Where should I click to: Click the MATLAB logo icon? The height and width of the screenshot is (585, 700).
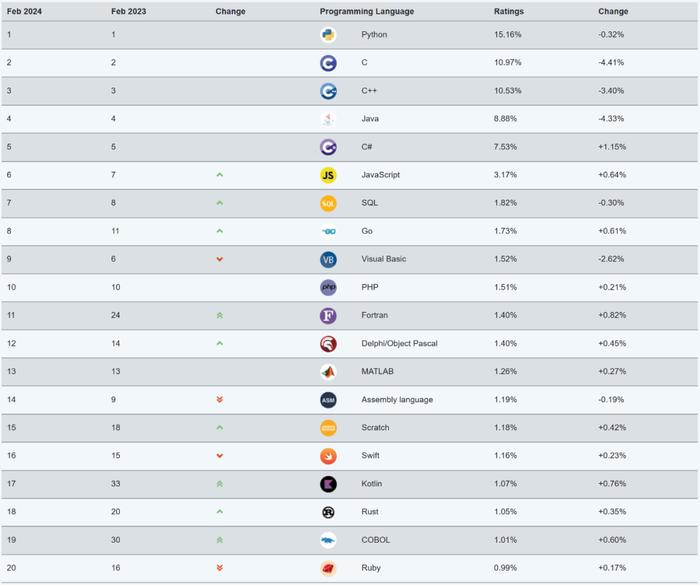328,372
